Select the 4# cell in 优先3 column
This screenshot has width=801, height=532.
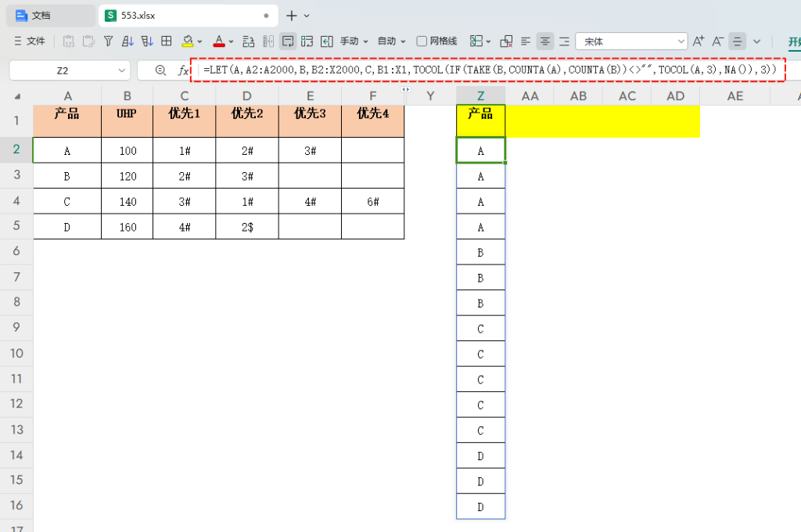(310, 201)
